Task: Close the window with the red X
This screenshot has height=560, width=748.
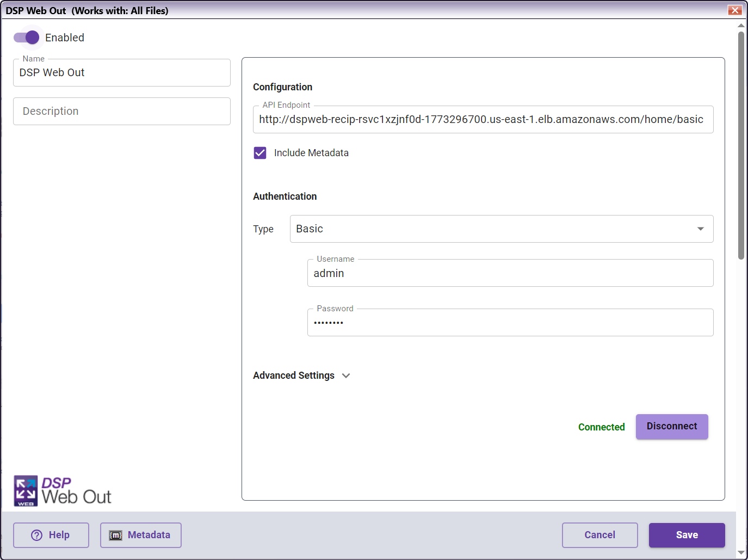Action: (x=735, y=10)
